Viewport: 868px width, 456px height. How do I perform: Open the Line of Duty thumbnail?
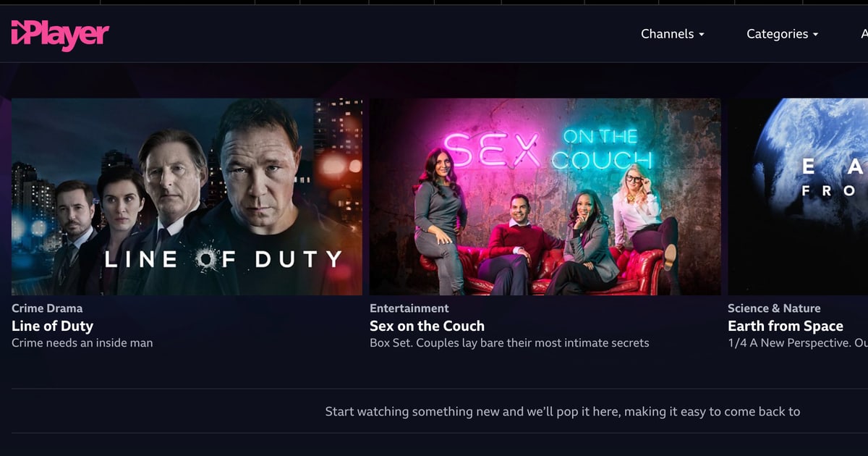coord(187,197)
